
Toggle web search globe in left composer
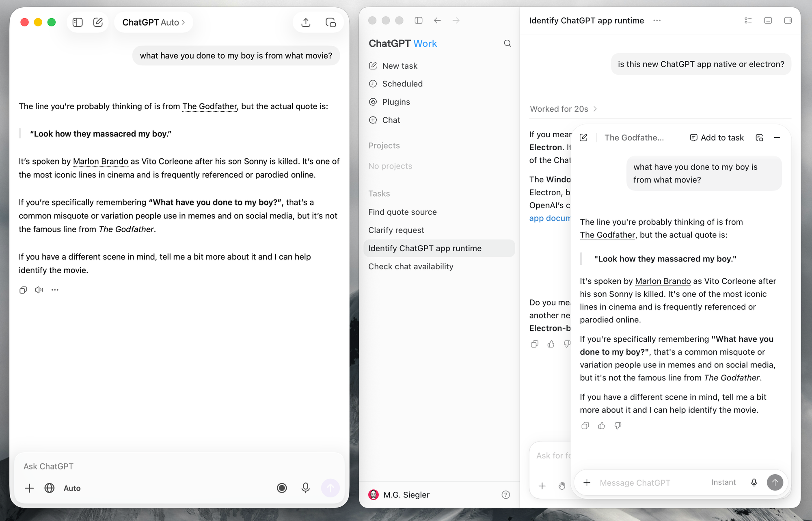(x=50, y=488)
